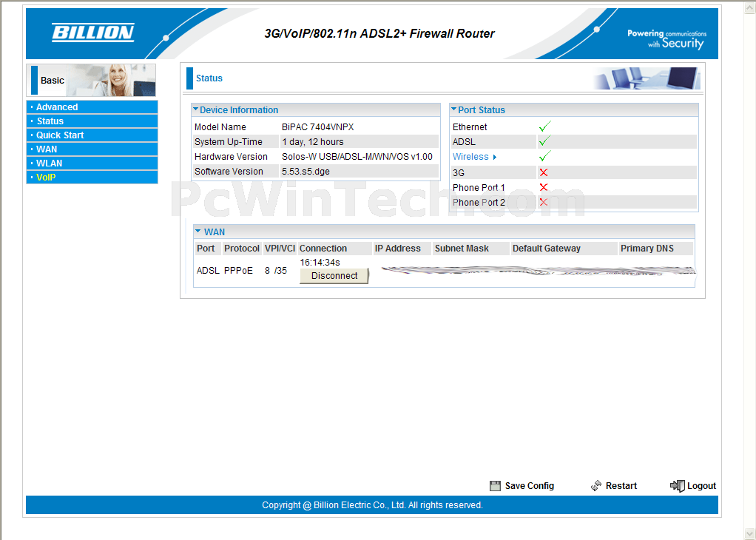Click the header banner router title
Image resolution: width=756 pixels, height=540 pixels.
point(379,34)
